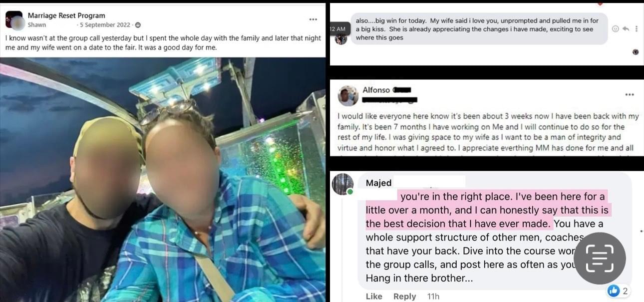
Task: Open Majed's profile picture
Action: click(x=343, y=184)
